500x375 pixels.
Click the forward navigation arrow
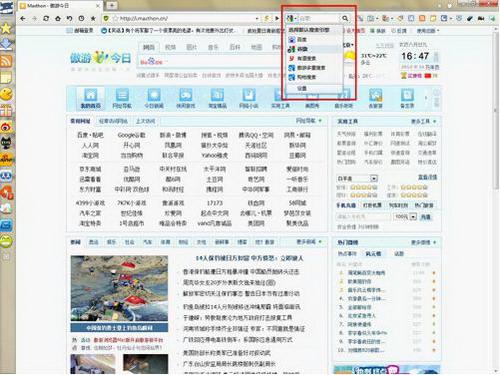click(x=34, y=18)
